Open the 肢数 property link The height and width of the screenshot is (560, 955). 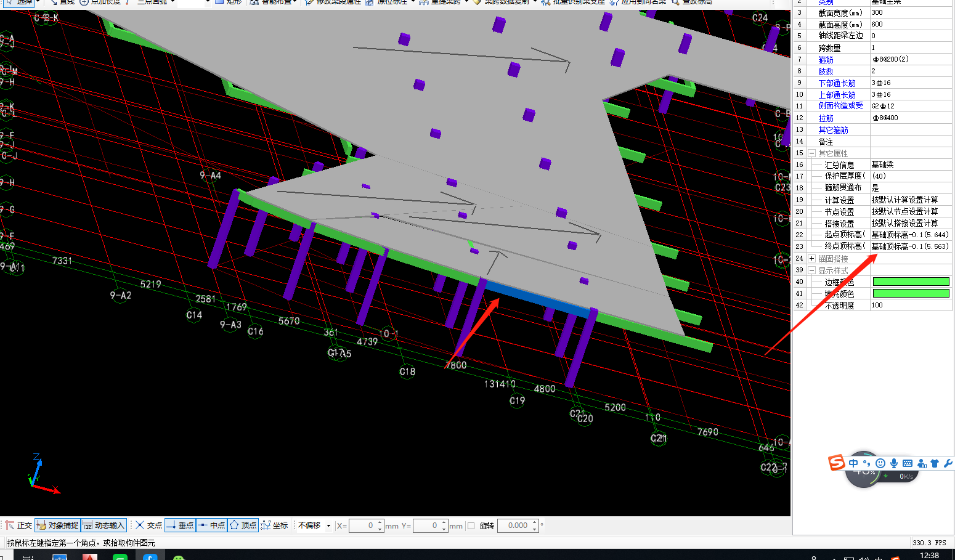(826, 71)
